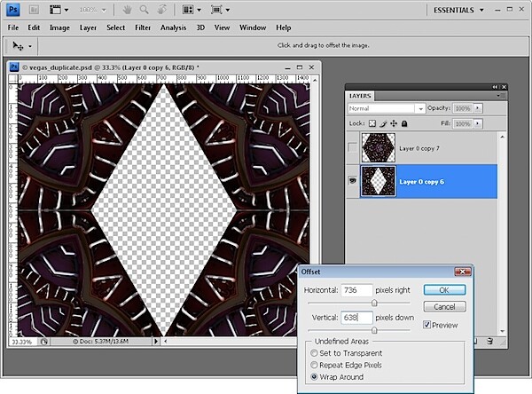Open the Image menu
Viewport: 532px width, 394px height.
(x=59, y=28)
